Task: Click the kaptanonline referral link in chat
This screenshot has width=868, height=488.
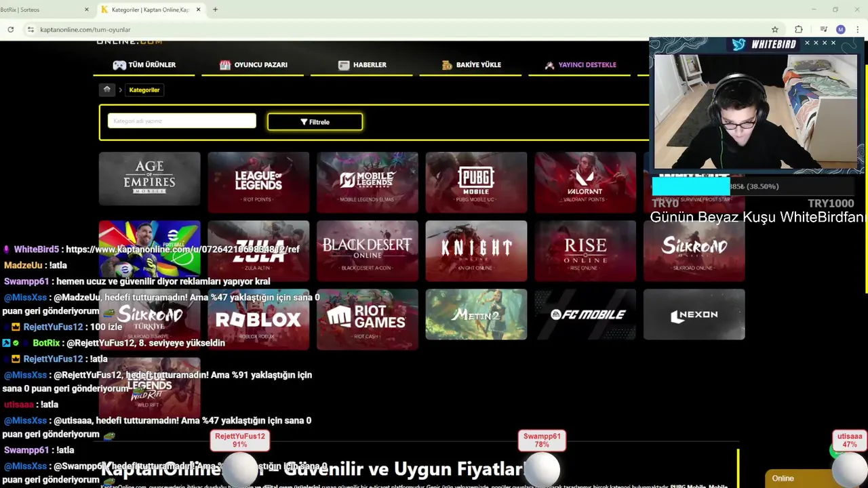Action: coord(182,249)
